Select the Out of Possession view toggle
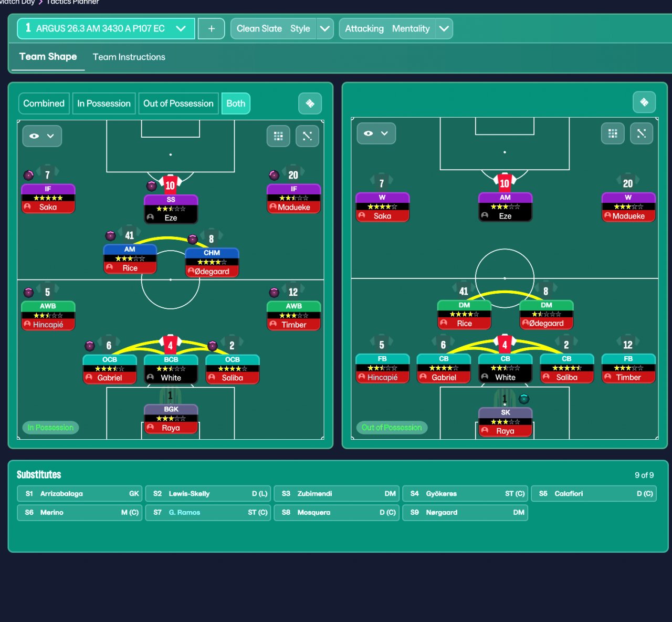 178,103
